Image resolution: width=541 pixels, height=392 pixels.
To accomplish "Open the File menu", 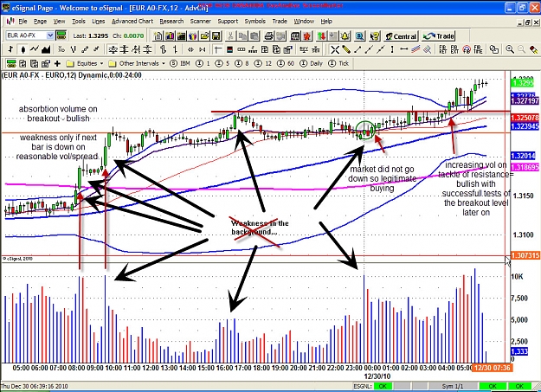I will tap(23, 22).
